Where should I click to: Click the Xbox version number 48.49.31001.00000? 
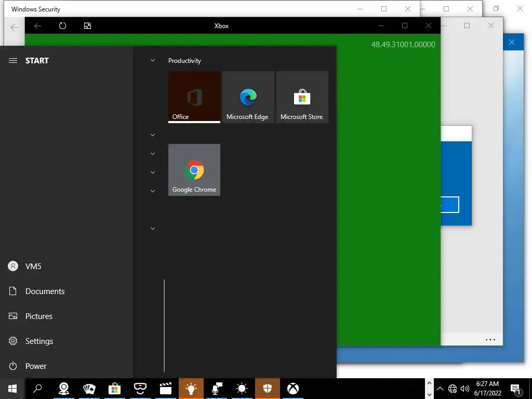click(x=403, y=45)
